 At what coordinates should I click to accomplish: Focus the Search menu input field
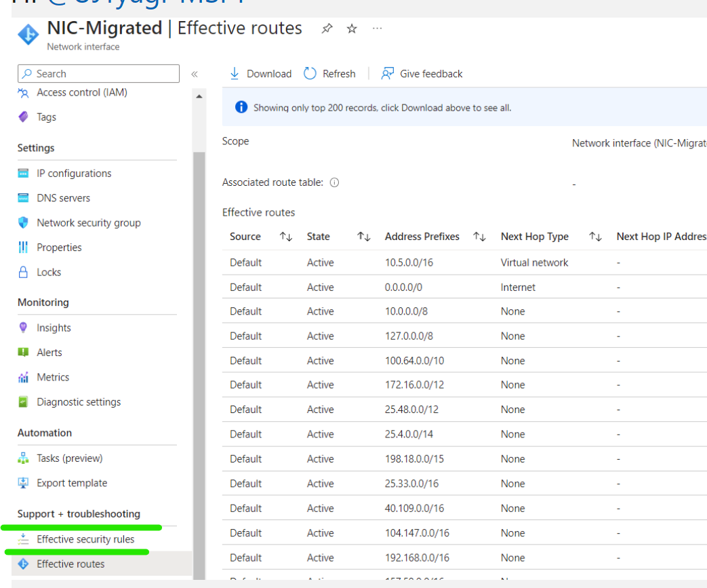click(98, 73)
